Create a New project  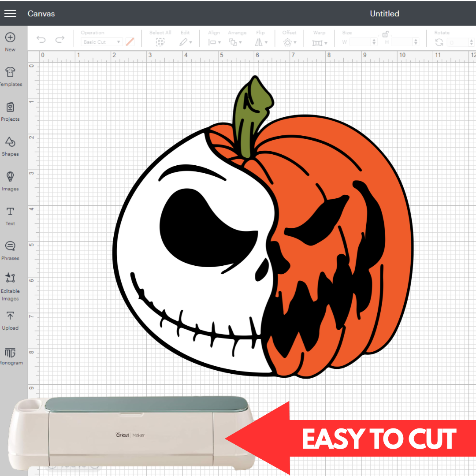(x=10, y=41)
